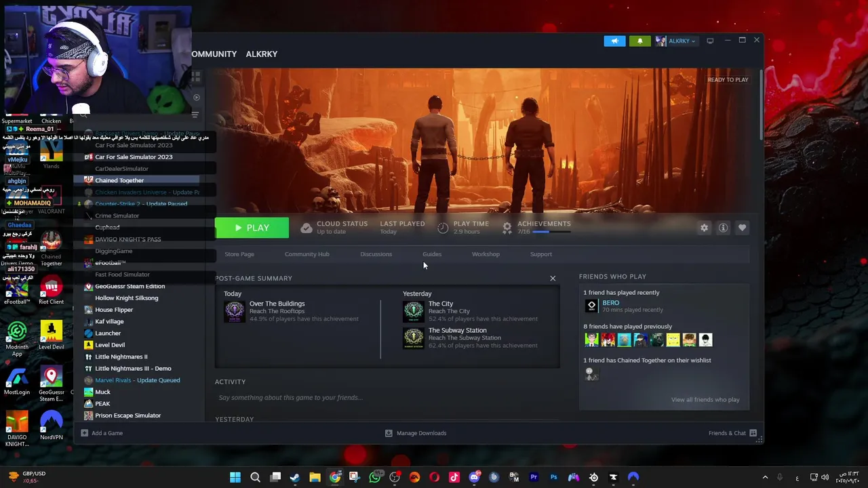Go to the Store Page tab
The width and height of the screenshot is (868, 488).
[239, 254]
